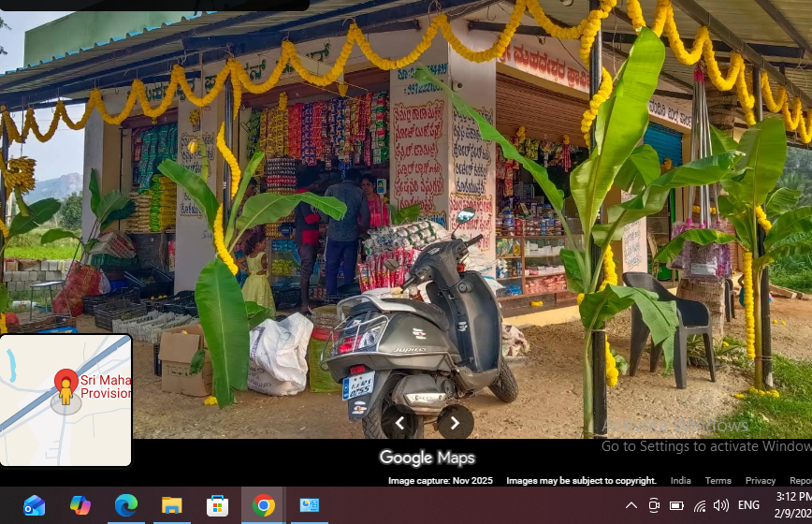The image size is (812, 524).
Task: Show hidden system tray icons
Action: pos(631,505)
